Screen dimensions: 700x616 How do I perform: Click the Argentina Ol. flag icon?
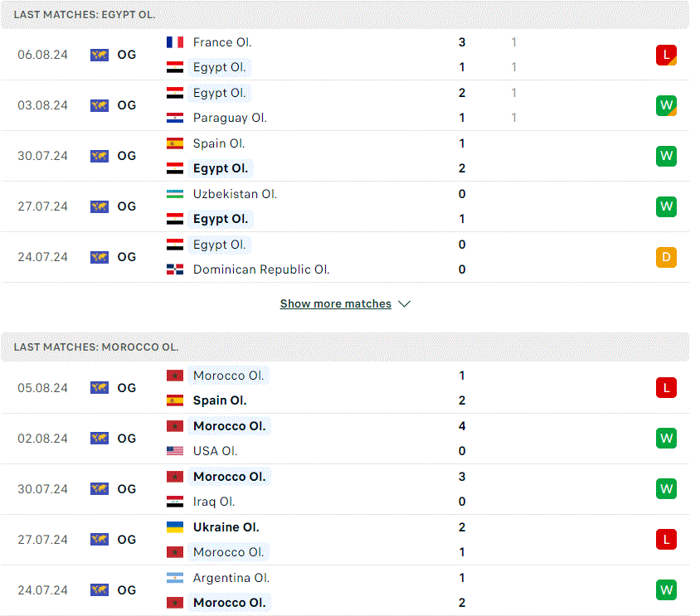(x=174, y=578)
